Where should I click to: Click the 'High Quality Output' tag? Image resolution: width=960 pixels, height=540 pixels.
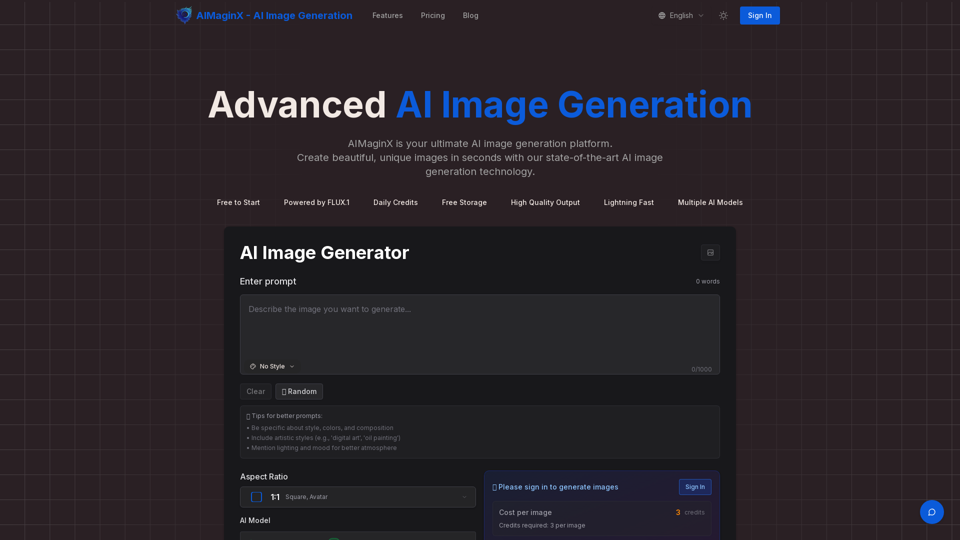545,203
